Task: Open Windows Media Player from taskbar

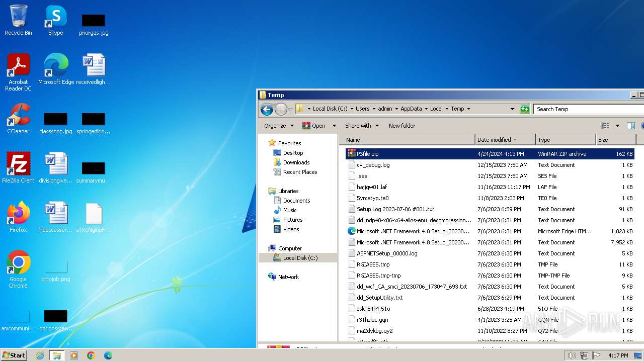Action: click(x=74, y=355)
